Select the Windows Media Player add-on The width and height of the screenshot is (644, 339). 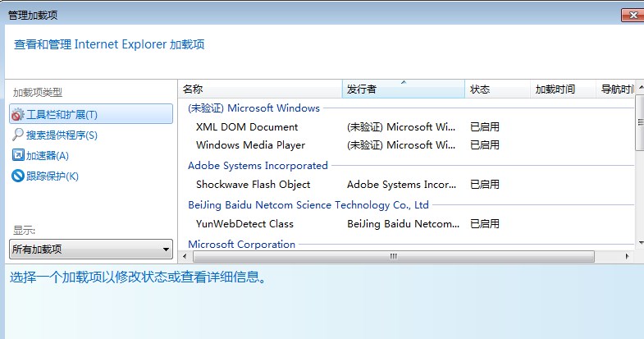[x=250, y=145]
